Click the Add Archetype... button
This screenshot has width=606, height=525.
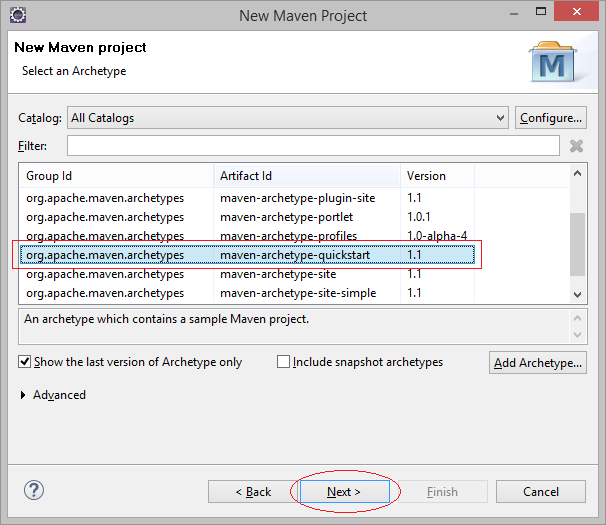[x=538, y=363]
